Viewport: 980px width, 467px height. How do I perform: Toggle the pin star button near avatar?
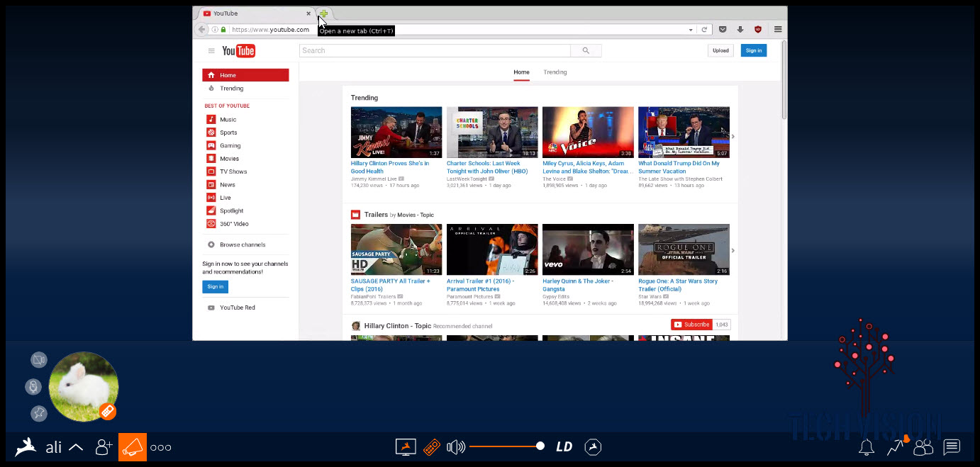39,414
